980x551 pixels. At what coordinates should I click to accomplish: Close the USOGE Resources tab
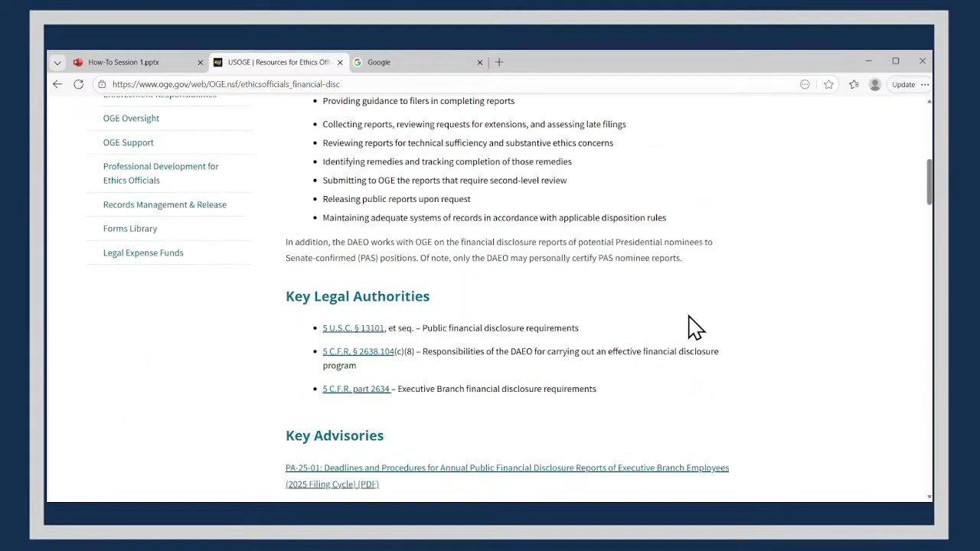coord(340,63)
